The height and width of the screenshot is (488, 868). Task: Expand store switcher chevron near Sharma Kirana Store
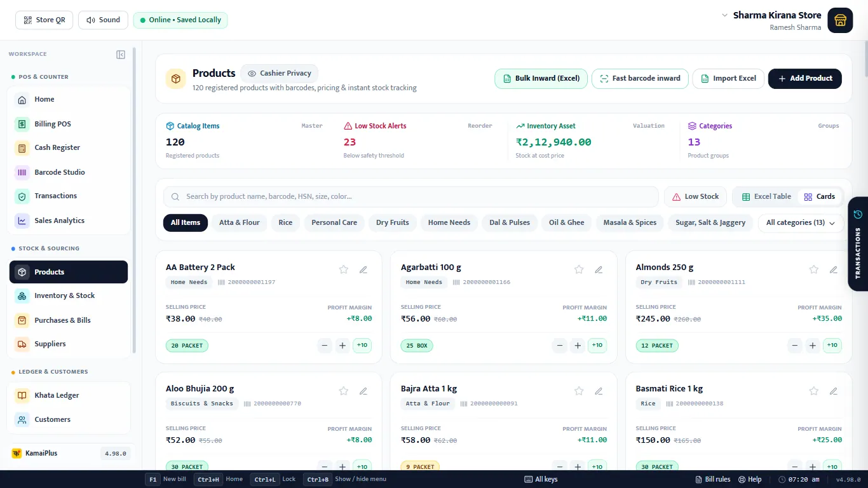pyautogui.click(x=724, y=15)
